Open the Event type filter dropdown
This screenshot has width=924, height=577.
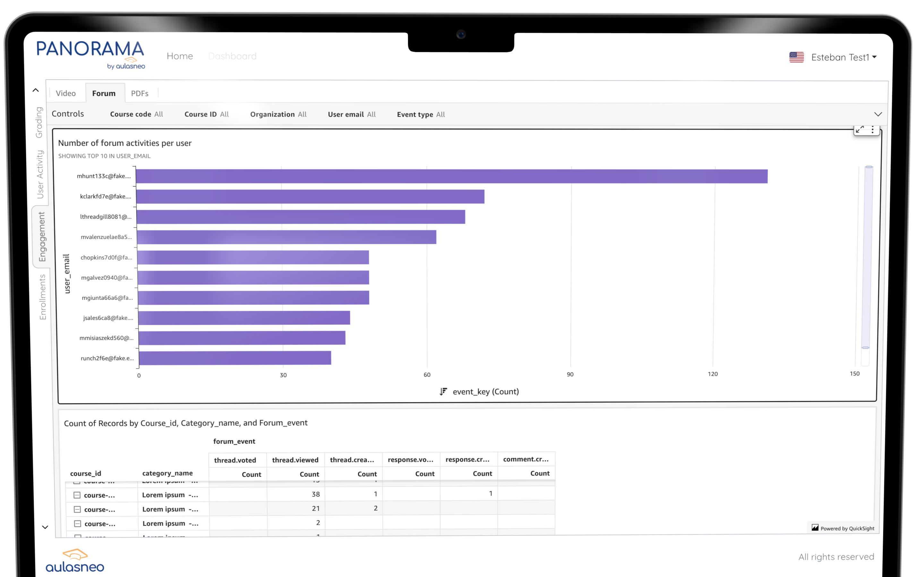click(421, 114)
